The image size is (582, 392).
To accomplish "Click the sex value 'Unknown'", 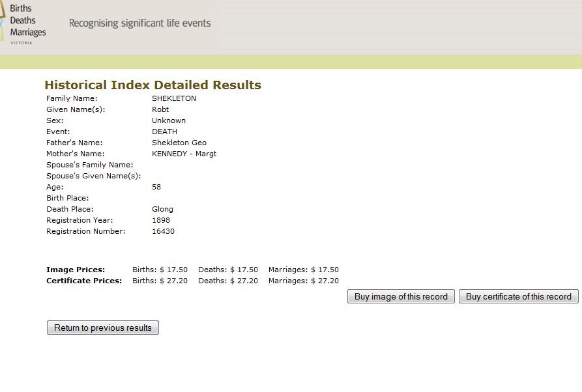I will [x=168, y=120].
